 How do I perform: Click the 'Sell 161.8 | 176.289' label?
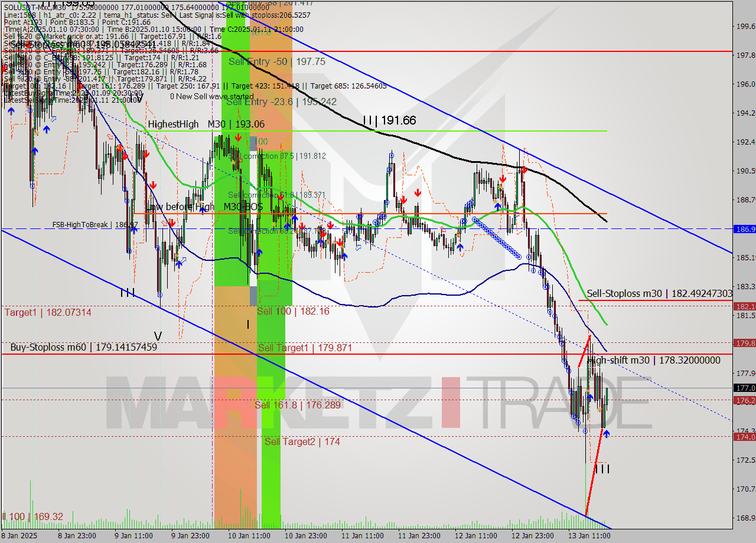pos(298,405)
